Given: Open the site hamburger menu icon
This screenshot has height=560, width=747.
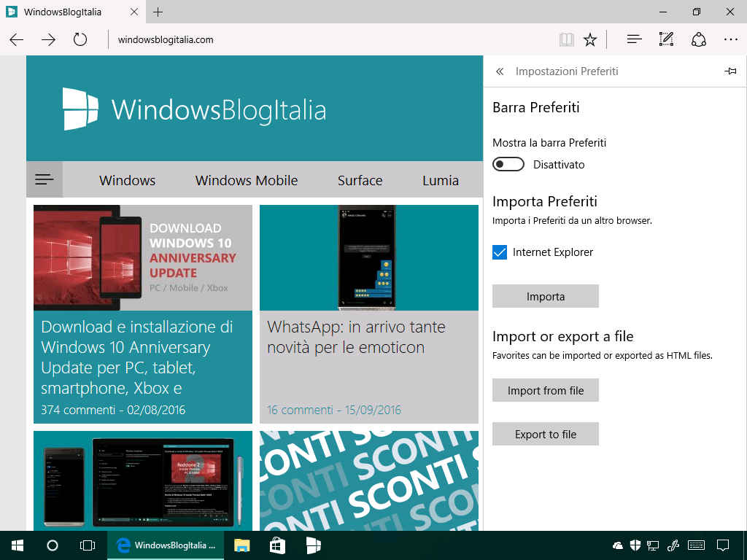Looking at the screenshot, I should 44,179.
